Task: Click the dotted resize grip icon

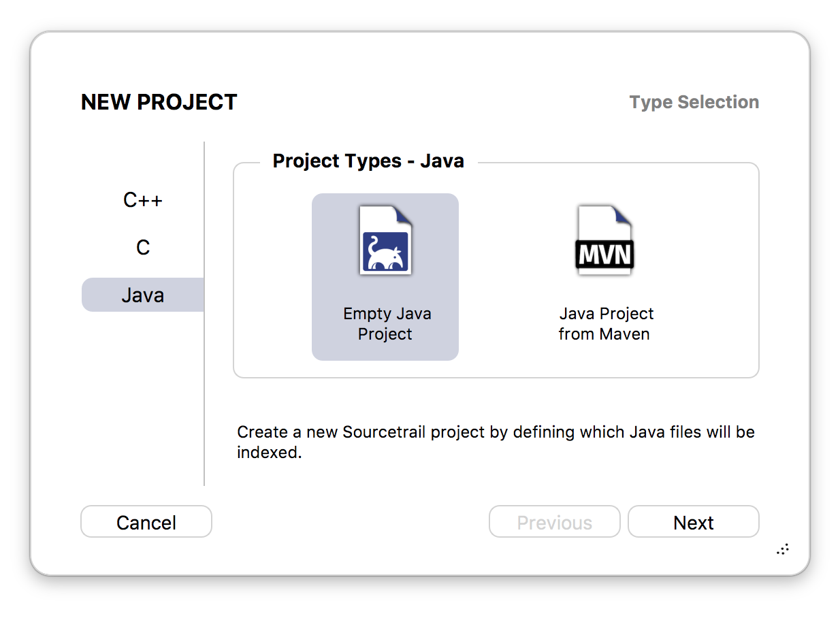Action: click(783, 549)
